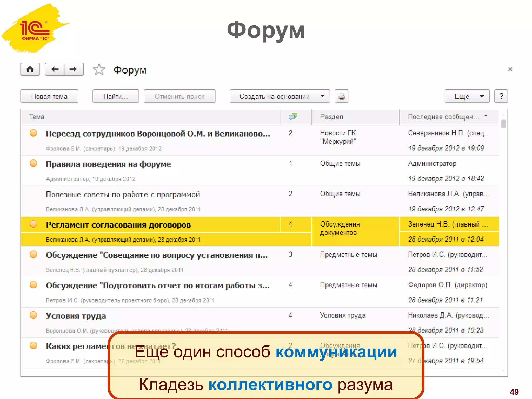Select topic Регламент согласования договоров
532x399 pixels.
click(x=118, y=225)
